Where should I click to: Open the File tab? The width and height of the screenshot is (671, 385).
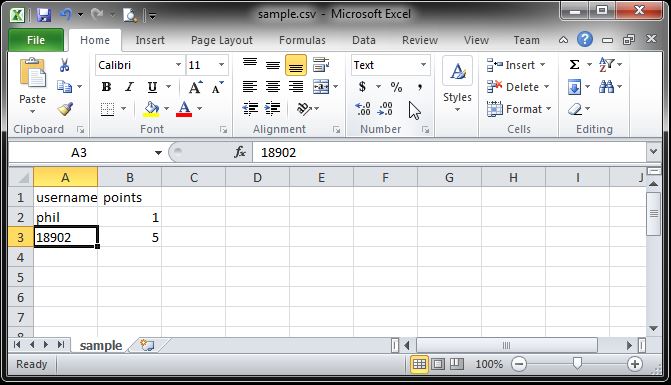pyautogui.click(x=36, y=40)
